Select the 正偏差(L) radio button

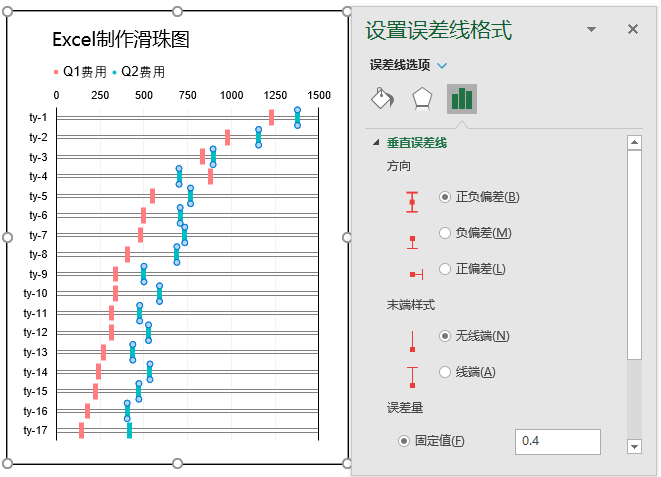[x=445, y=269]
